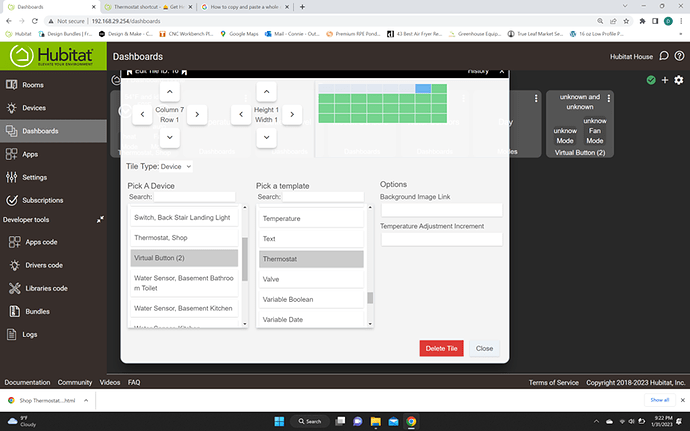Click the green checkmark dashboard icon
Image resolution: width=690 pixels, height=431 pixels.
651,80
